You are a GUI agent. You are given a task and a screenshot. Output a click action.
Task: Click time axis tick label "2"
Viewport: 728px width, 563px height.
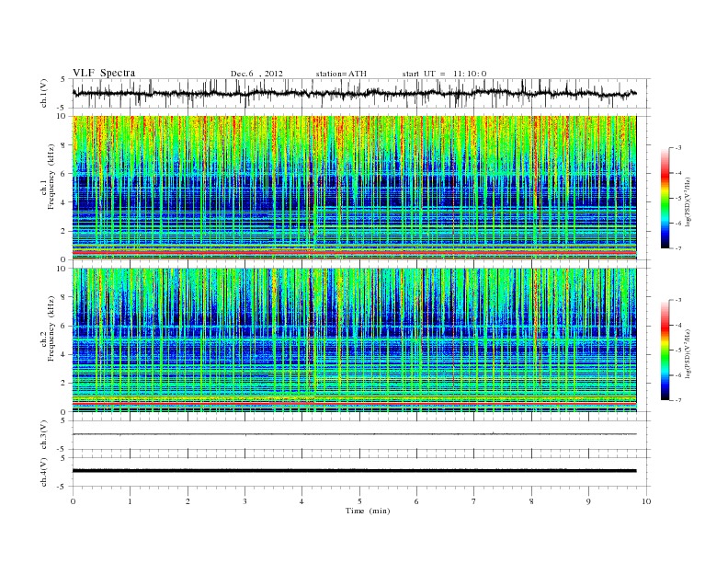[188, 501]
